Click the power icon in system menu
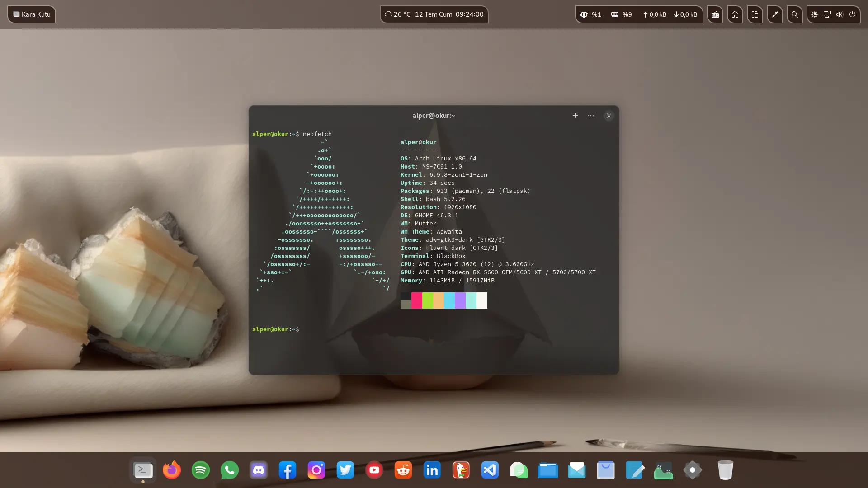 (x=852, y=14)
